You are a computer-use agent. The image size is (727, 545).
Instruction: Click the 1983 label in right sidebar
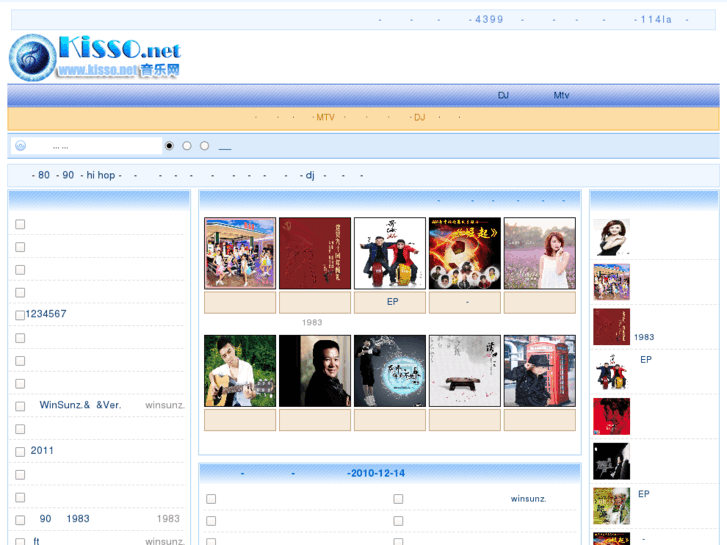click(x=644, y=337)
